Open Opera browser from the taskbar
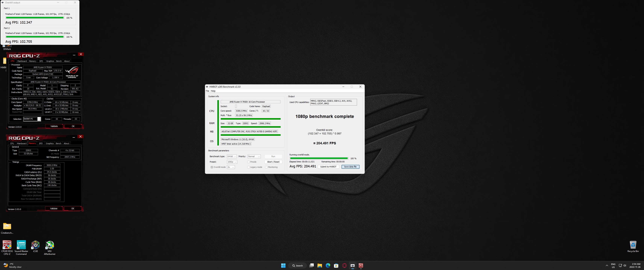Image resolution: width=644 pixels, height=270 pixels. 344,265
